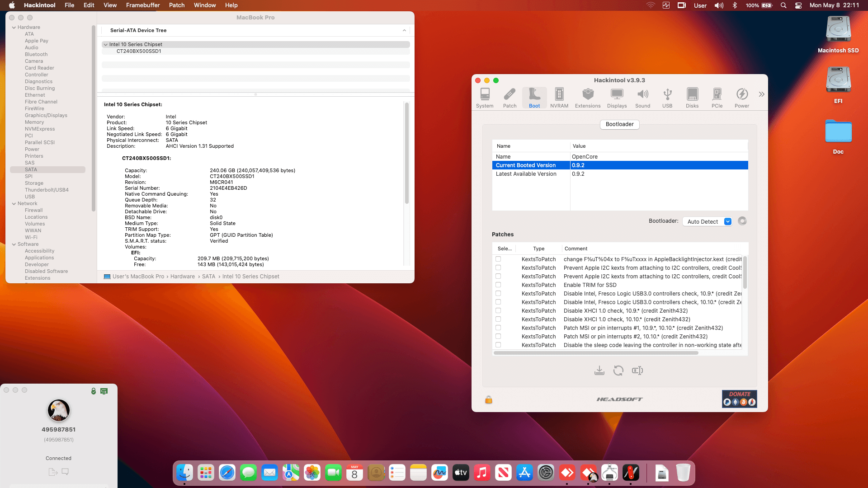Click the bootloader refresh spinner button

[x=742, y=221]
